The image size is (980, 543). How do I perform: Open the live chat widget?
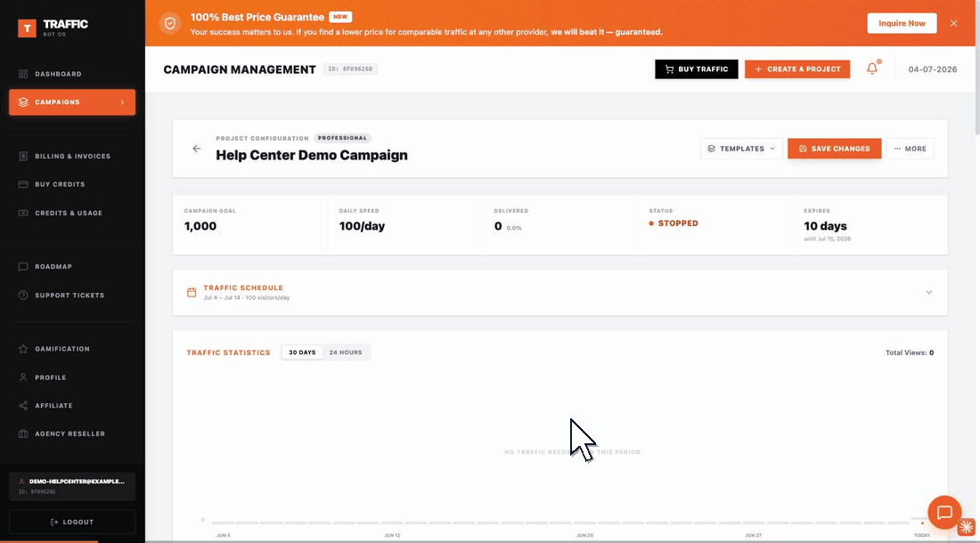944,513
